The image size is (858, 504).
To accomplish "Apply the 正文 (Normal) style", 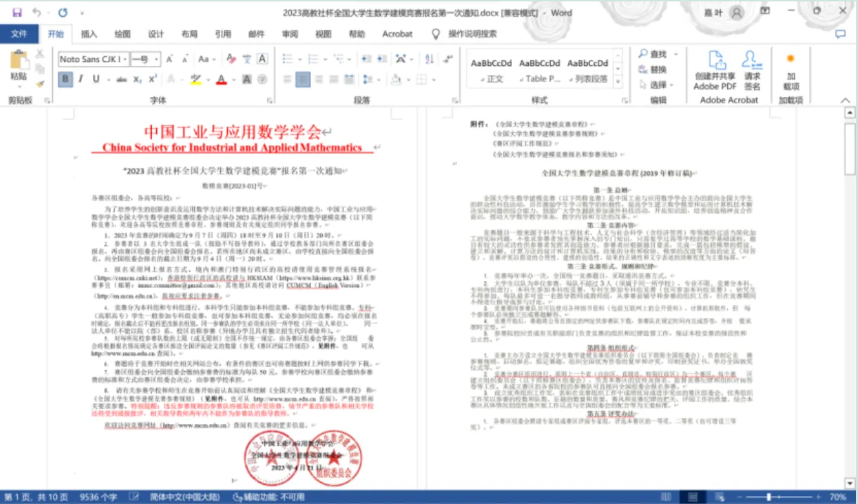I will click(x=492, y=70).
